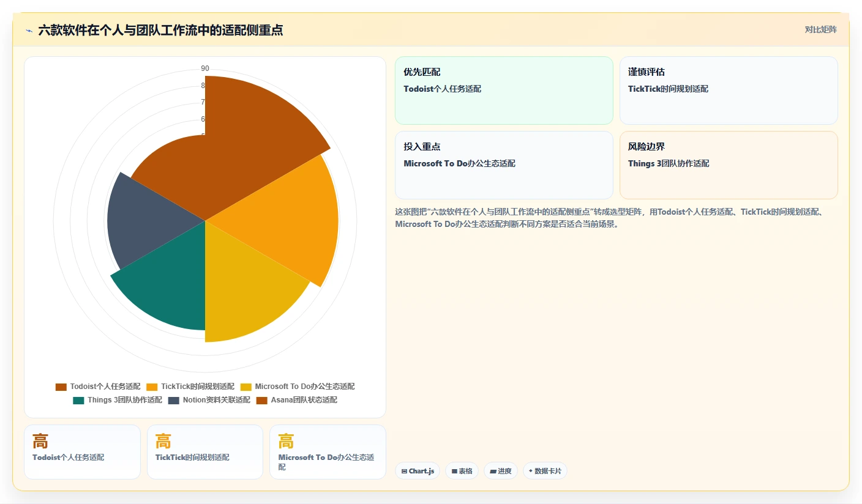Toggle the Asana团队状态适配 legend swatch
Viewport: 862px width, 504px height.
click(x=262, y=400)
